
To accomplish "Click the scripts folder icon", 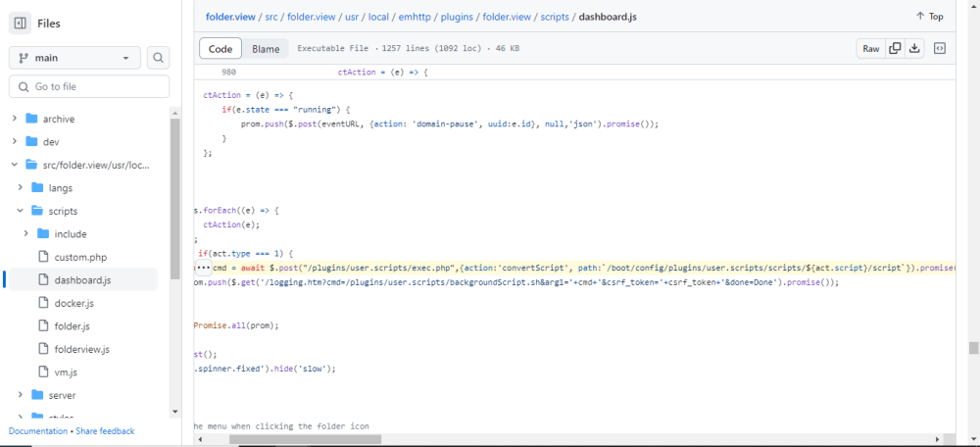I will (x=37, y=212).
